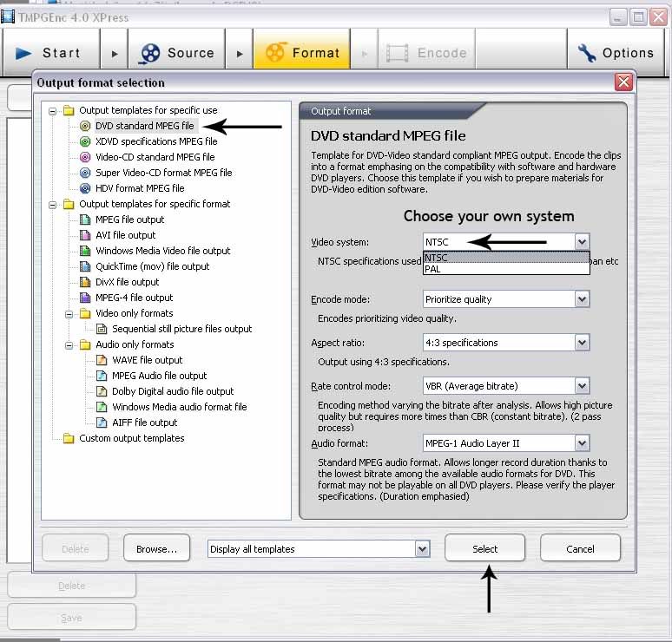Screen dimensions: 672x642
Task: Click the arrow between Start and Source
Action: [x=115, y=54]
